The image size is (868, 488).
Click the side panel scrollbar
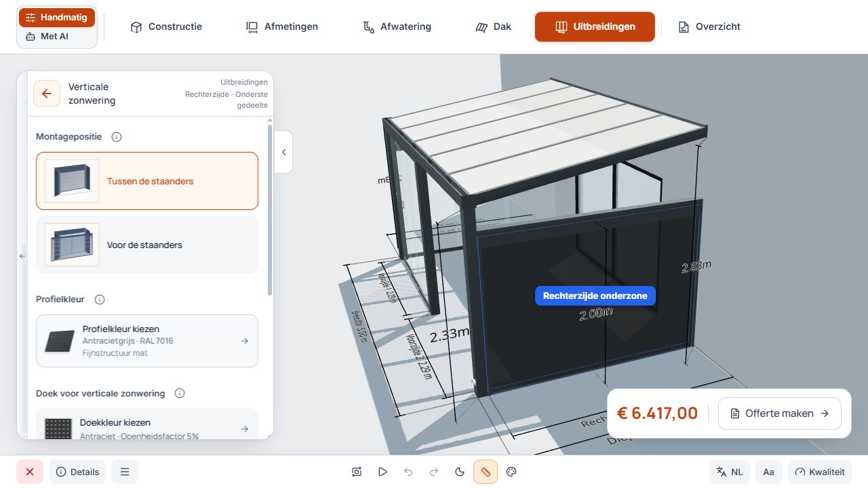pyautogui.click(x=270, y=210)
